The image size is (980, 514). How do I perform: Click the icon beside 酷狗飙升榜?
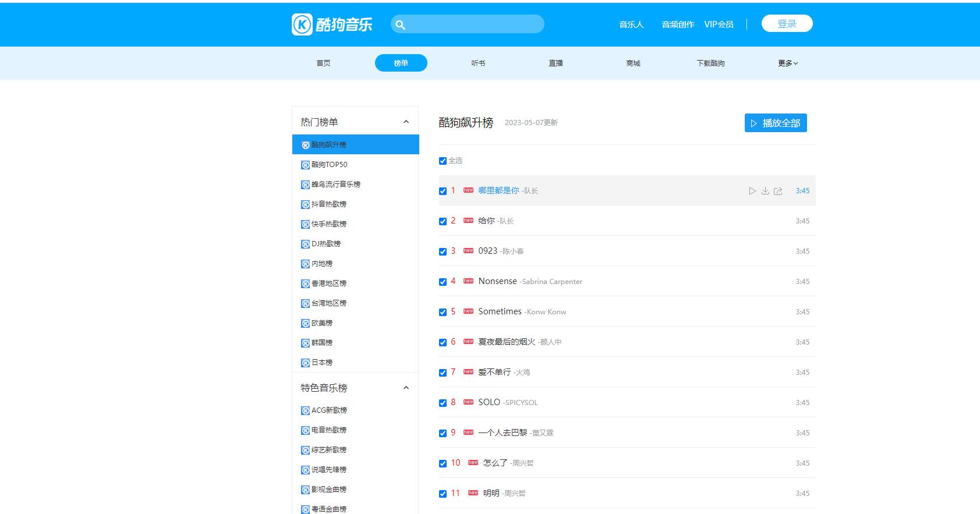click(305, 145)
